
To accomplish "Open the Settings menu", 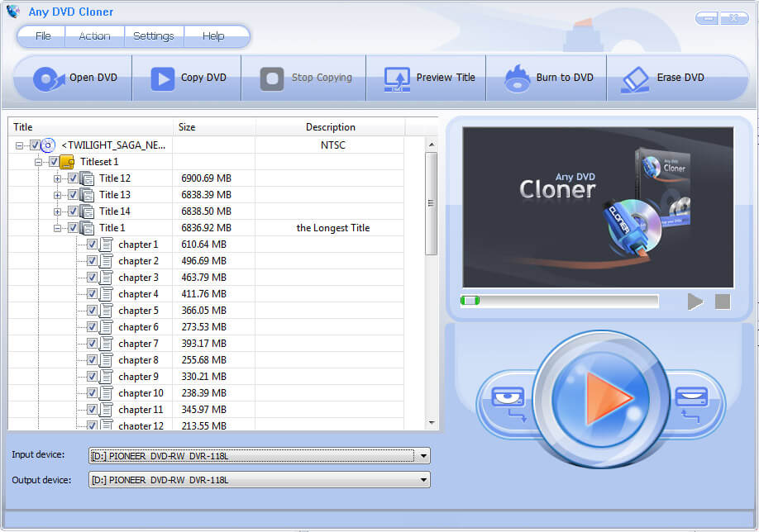I will (154, 36).
